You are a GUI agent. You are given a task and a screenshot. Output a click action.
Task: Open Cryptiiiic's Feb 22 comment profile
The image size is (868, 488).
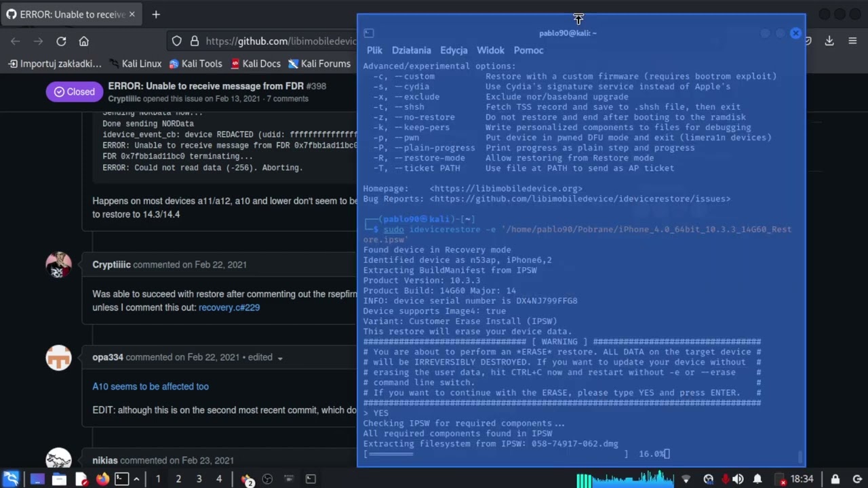coord(111,264)
